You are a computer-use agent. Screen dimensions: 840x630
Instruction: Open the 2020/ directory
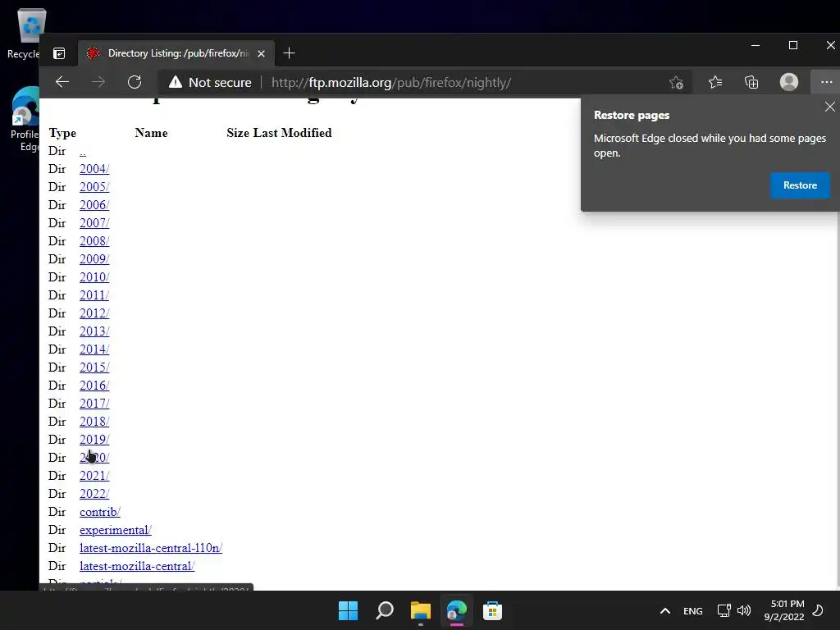(94, 458)
